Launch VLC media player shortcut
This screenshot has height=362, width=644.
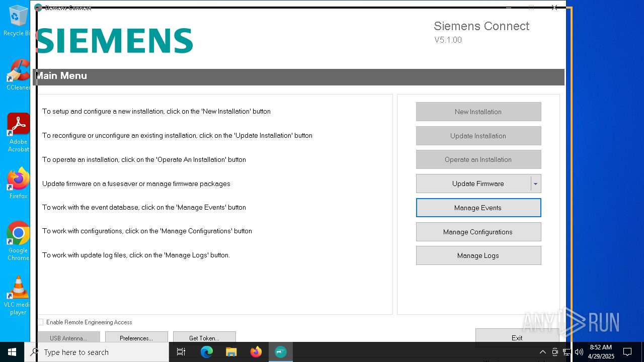point(18,296)
